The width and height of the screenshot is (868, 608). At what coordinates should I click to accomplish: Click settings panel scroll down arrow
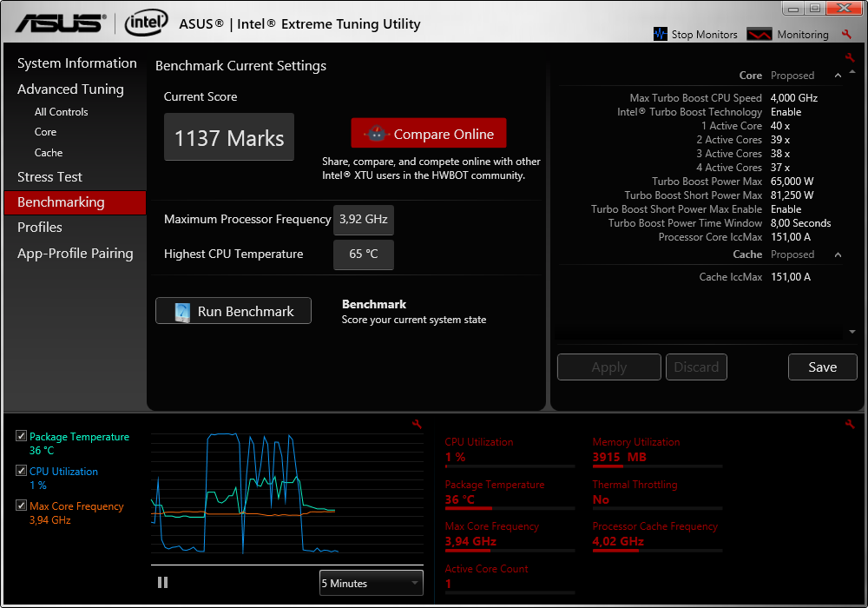(x=852, y=332)
